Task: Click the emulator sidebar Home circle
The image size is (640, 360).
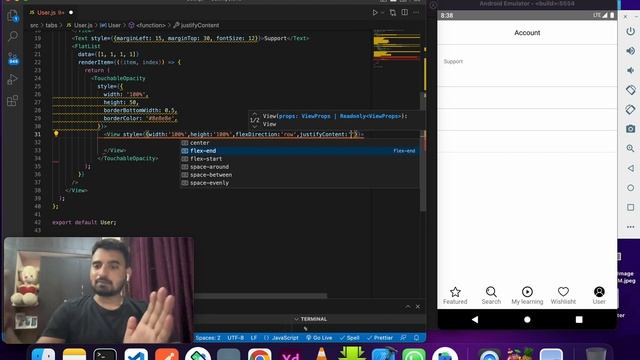Action: [630, 188]
